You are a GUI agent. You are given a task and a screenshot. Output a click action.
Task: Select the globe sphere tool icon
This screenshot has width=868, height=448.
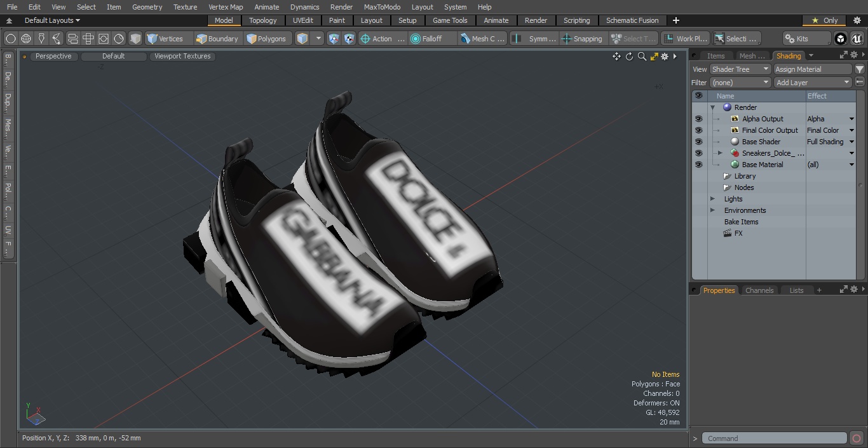point(26,39)
